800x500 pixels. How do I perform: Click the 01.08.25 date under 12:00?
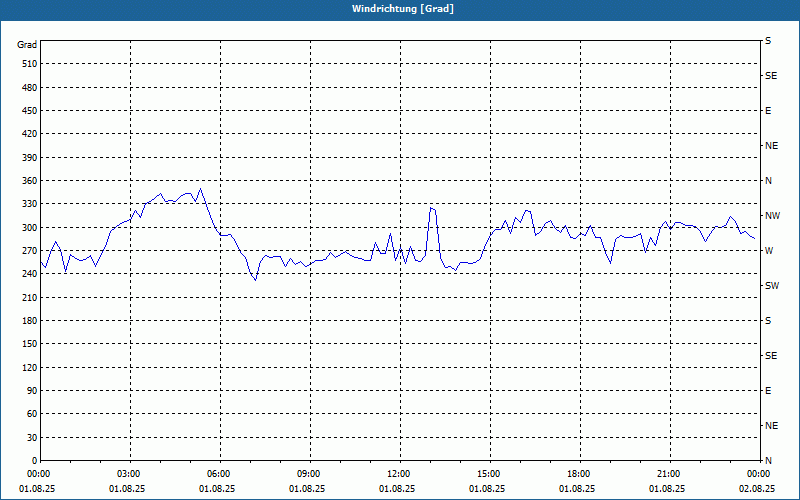click(397, 489)
